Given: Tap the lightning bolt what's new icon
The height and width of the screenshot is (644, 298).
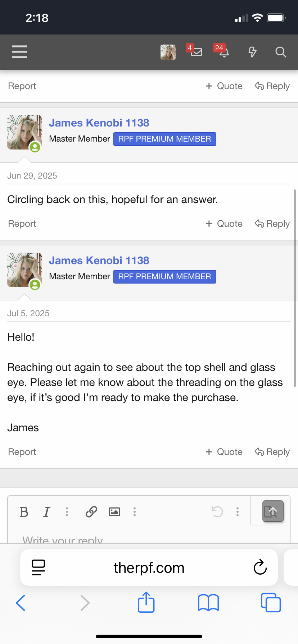Looking at the screenshot, I should coord(253,52).
